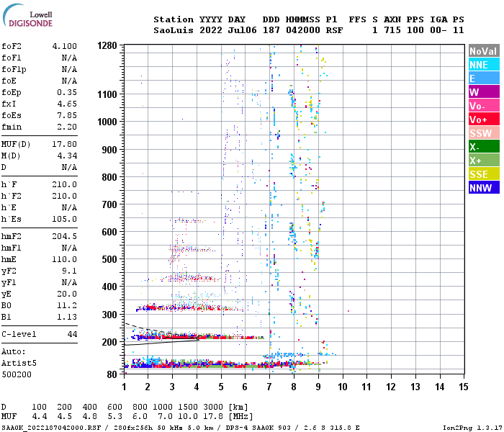Click the yF2 value 9.1
The height and width of the screenshot is (432, 504).
pyautogui.click(x=69, y=271)
